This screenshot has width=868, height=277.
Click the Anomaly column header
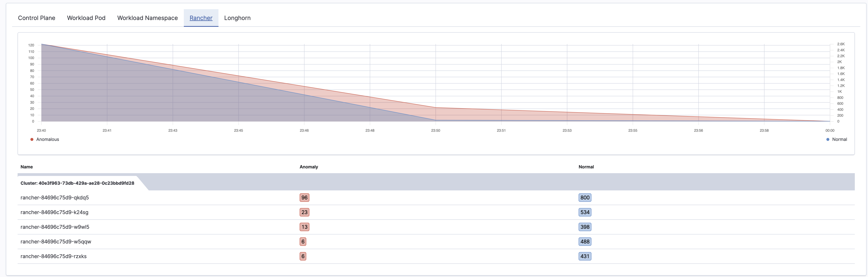point(309,167)
